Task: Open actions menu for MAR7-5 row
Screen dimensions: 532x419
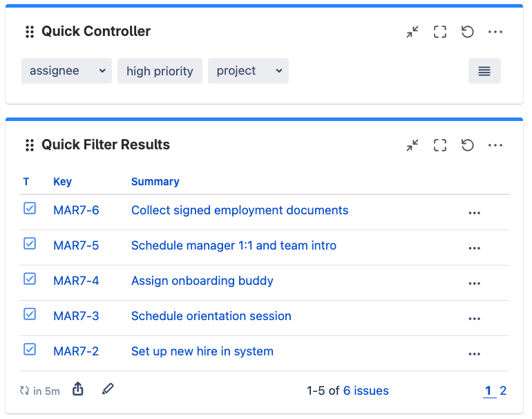Action: [x=474, y=248]
